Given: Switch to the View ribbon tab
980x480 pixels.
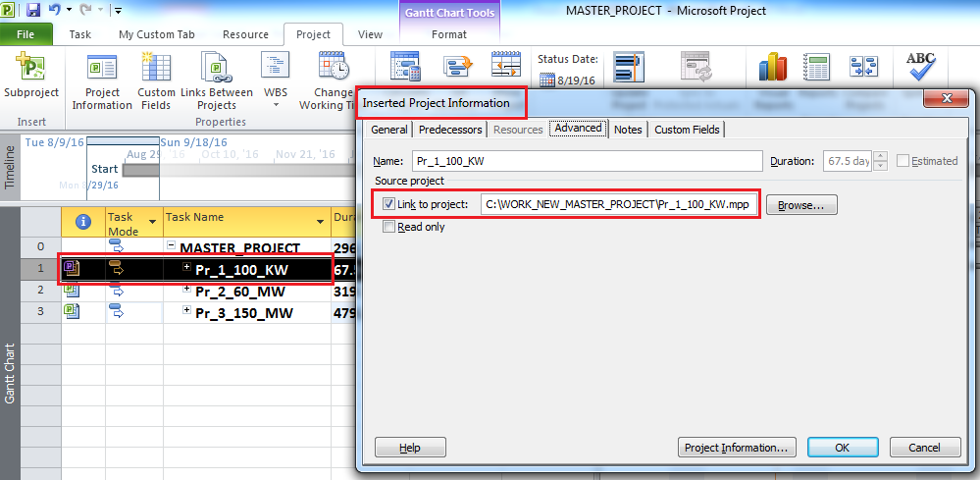Looking at the screenshot, I should [x=370, y=35].
